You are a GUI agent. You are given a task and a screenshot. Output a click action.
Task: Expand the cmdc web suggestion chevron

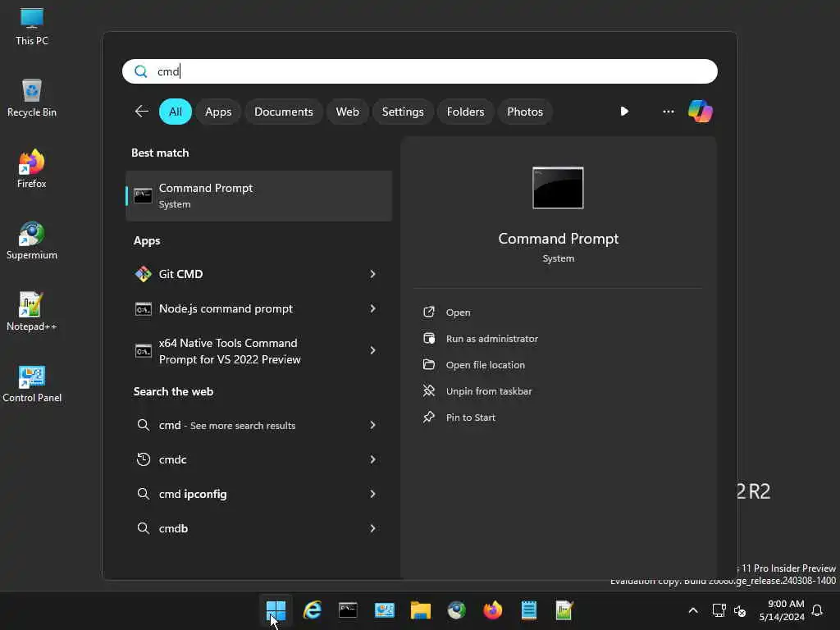click(373, 459)
